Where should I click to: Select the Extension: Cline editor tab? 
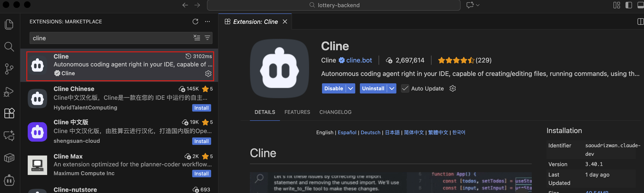coord(255,22)
